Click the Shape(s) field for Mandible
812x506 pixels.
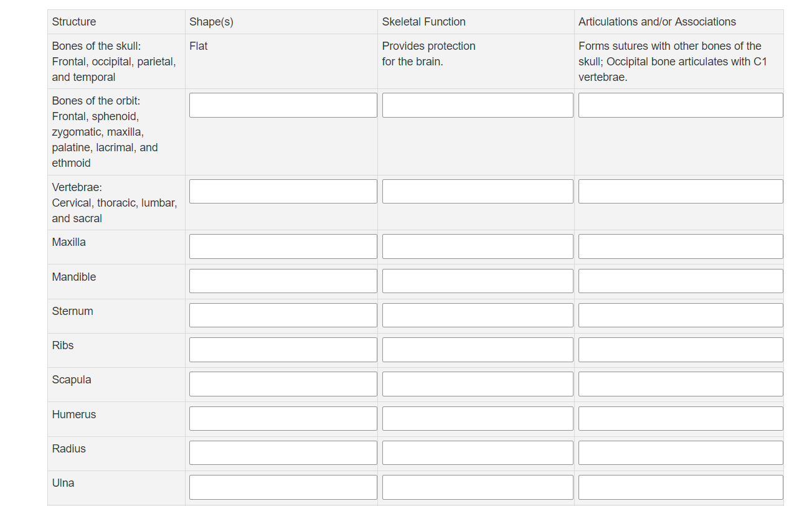coord(283,281)
